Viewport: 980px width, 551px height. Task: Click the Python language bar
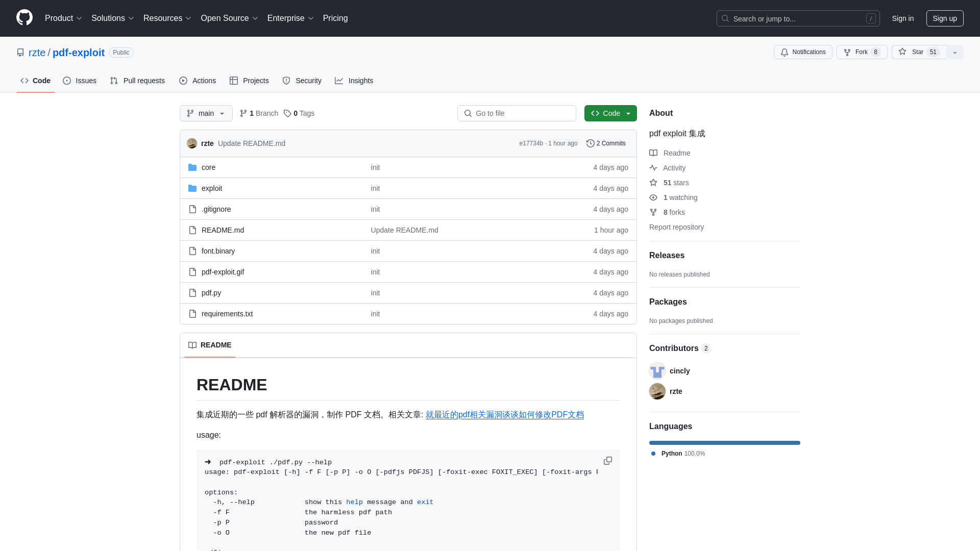725,443
